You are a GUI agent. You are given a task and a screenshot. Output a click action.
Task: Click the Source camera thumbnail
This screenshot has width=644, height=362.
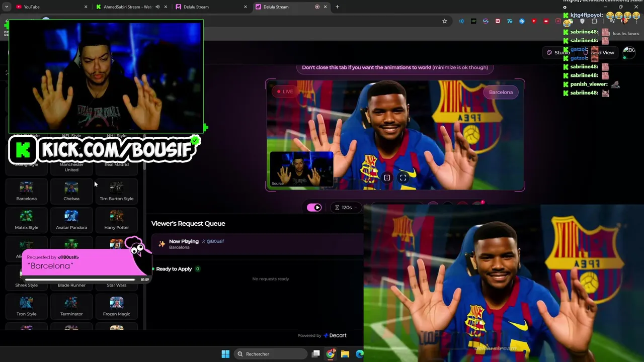pyautogui.click(x=301, y=169)
